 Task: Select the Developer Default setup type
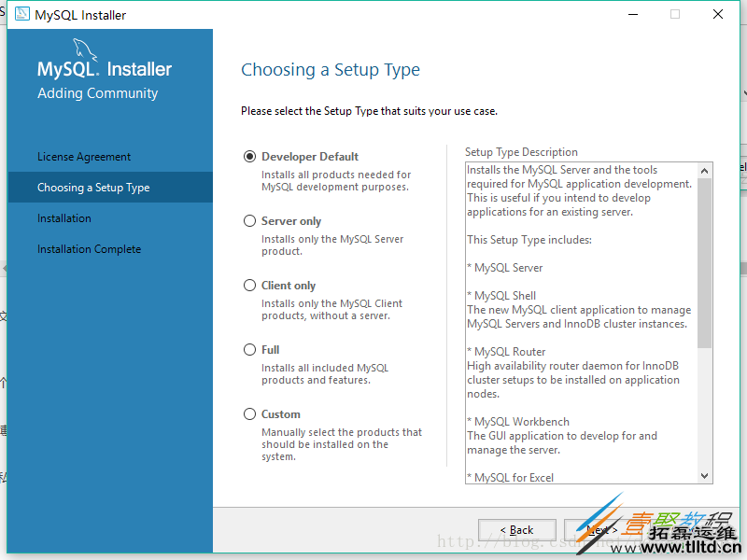pos(249,156)
